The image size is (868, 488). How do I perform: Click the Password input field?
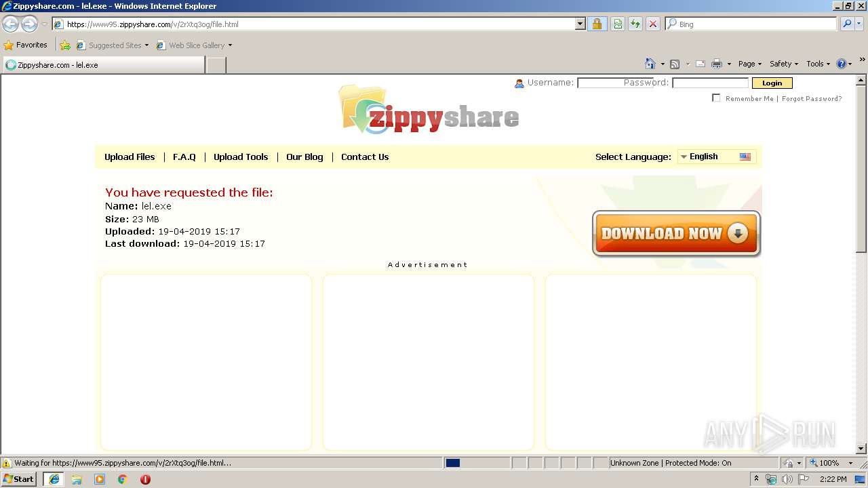(x=710, y=83)
